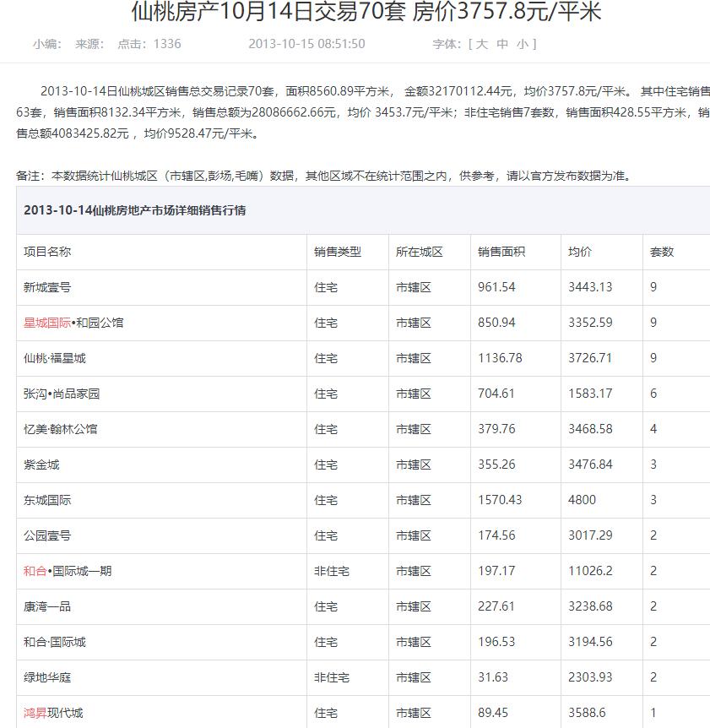Click the red 星城国际 project link
This screenshot has width=710, height=728.
pos(48,322)
